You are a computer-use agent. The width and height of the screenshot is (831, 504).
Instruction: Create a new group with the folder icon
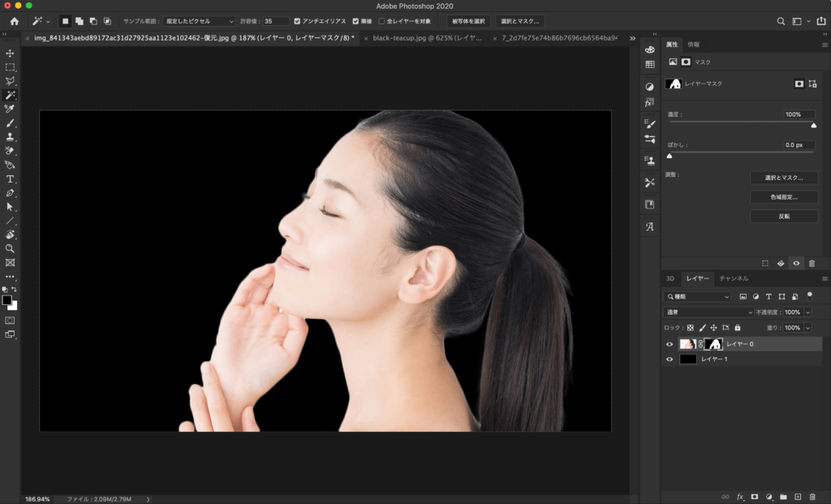pos(783,497)
